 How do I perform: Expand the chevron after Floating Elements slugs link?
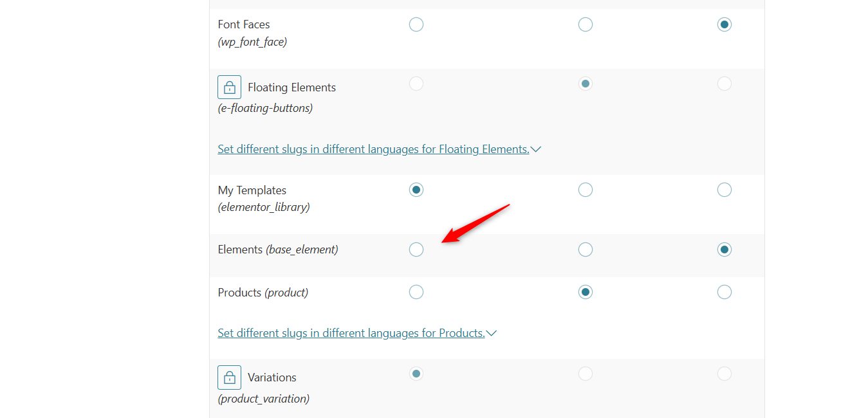(x=535, y=149)
